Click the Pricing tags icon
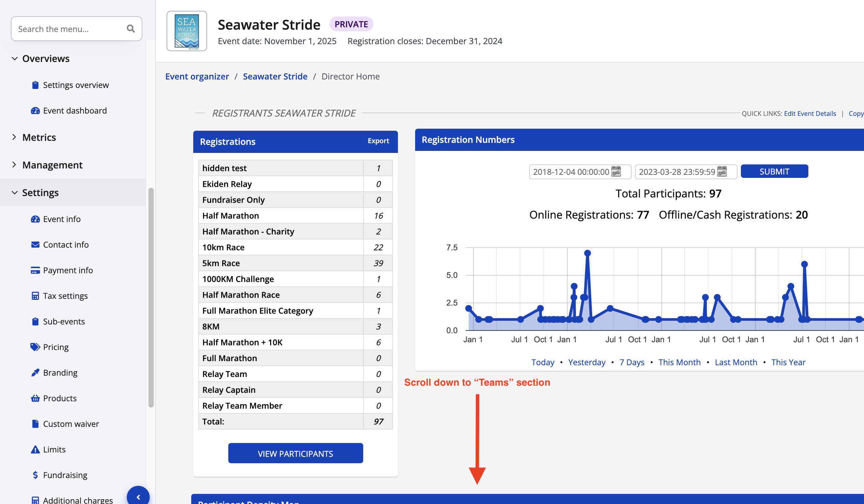The height and width of the screenshot is (504, 864). (35, 347)
